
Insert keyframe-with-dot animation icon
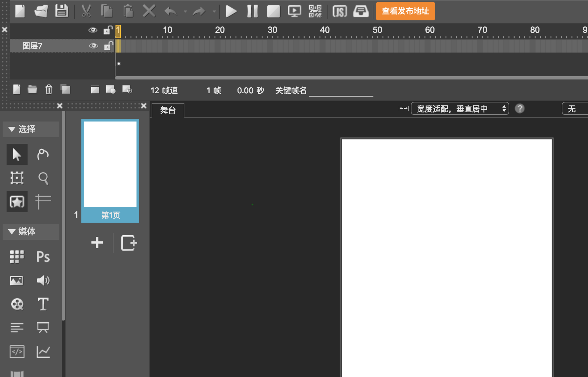(x=111, y=89)
